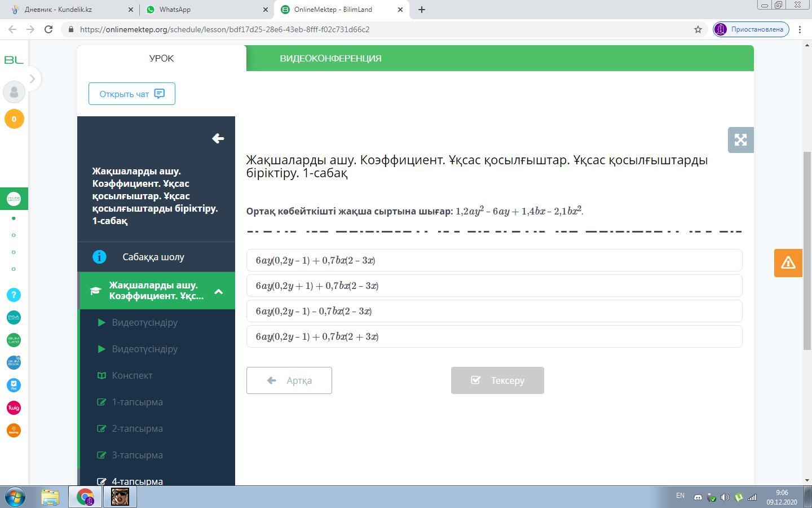Open the first Видеотүсіндіру video item

click(144, 322)
